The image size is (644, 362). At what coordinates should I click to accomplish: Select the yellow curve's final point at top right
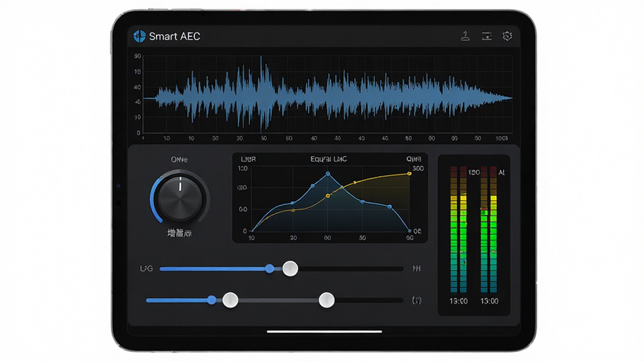tap(409, 173)
